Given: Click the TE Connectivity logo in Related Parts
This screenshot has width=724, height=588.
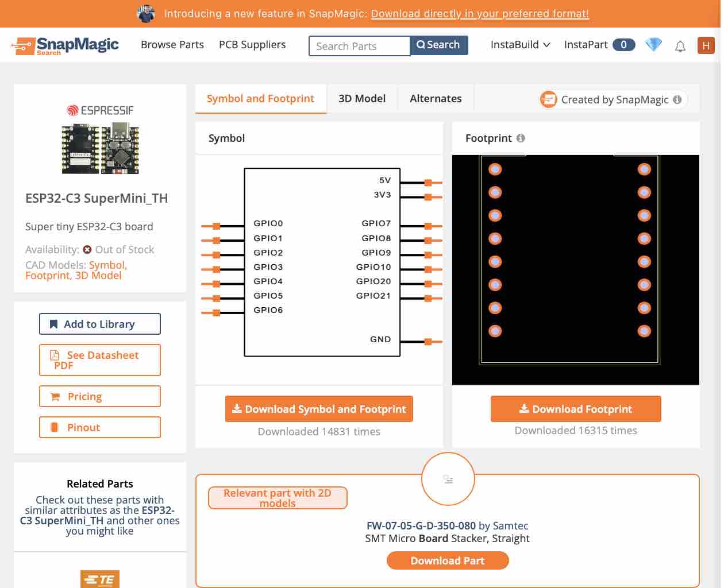Looking at the screenshot, I should (100, 579).
